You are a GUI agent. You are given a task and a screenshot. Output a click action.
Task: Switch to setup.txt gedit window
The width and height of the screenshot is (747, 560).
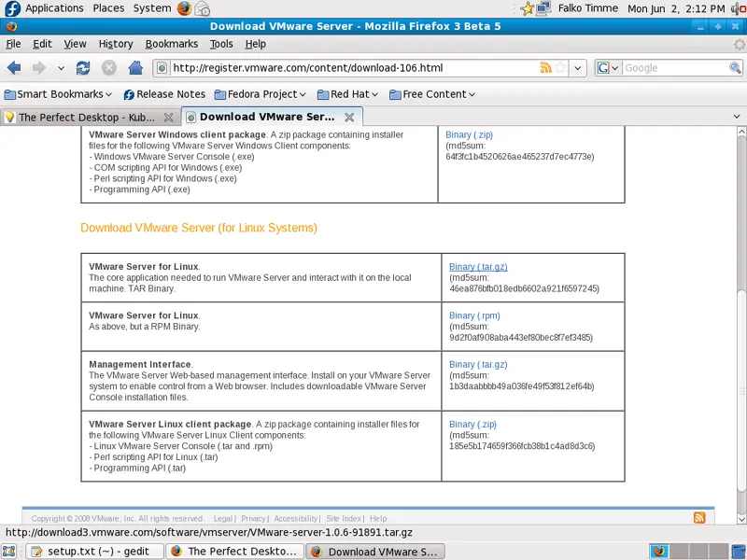coord(95,552)
